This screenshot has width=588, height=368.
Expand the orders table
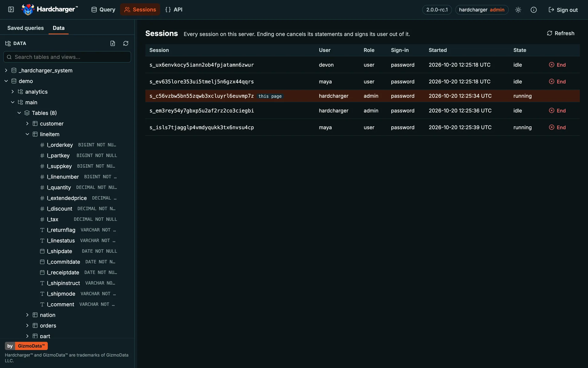click(27, 325)
